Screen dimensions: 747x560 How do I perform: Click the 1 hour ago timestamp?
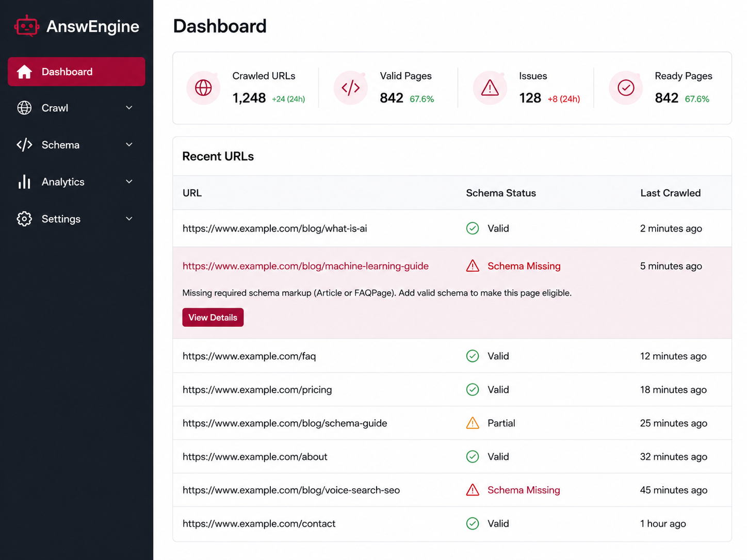click(x=663, y=524)
